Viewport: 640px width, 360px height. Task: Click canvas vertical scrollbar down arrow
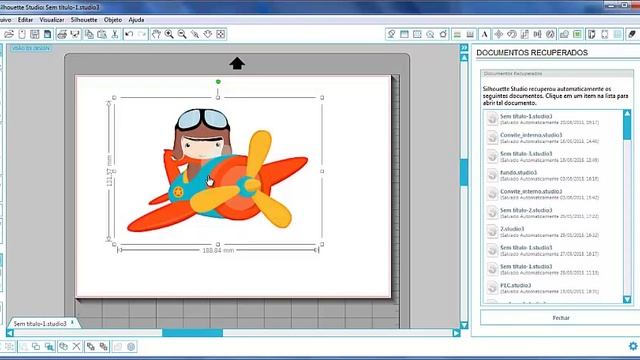click(464, 325)
